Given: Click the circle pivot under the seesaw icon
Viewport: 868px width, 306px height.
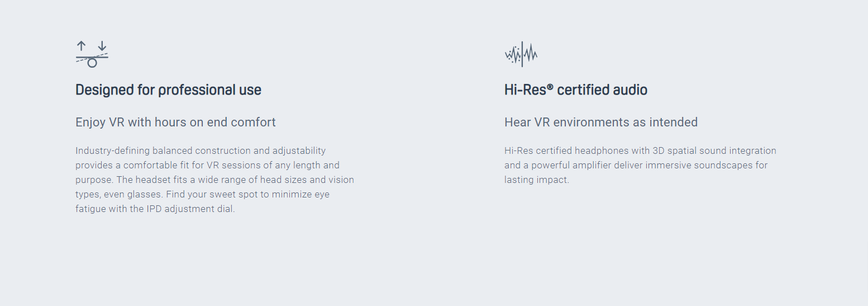Looking at the screenshot, I should (92, 63).
